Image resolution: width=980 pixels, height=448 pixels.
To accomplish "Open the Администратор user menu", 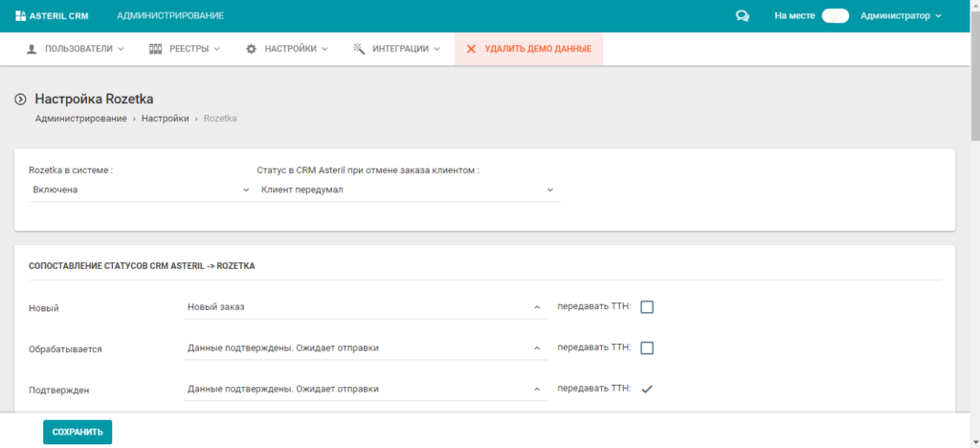I will click(901, 16).
